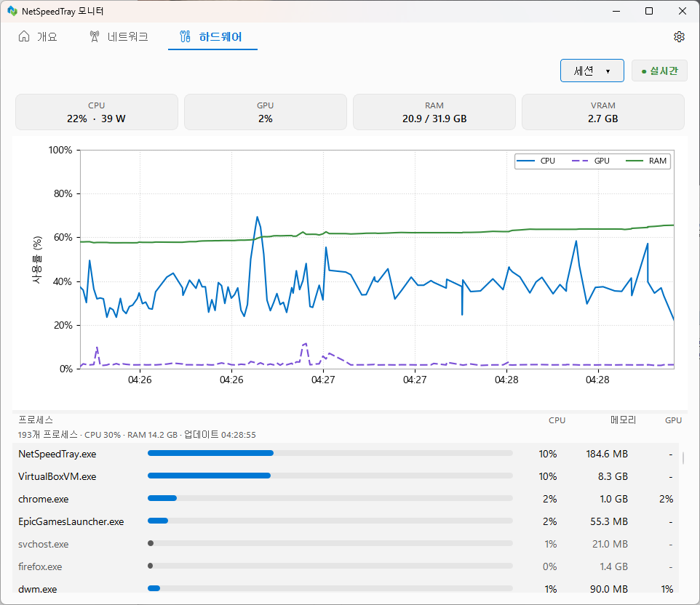The width and height of the screenshot is (700, 605).
Task: Sort processes by the CPU column header
Action: coord(557,420)
